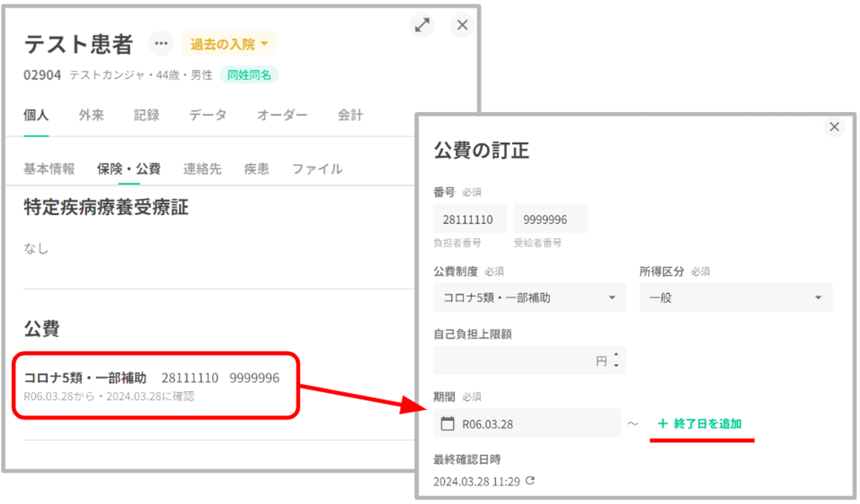This screenshot has height=504, width=860.
Task: Click the 受給者番号 field containing 9999996
Action: click(550, 219)
